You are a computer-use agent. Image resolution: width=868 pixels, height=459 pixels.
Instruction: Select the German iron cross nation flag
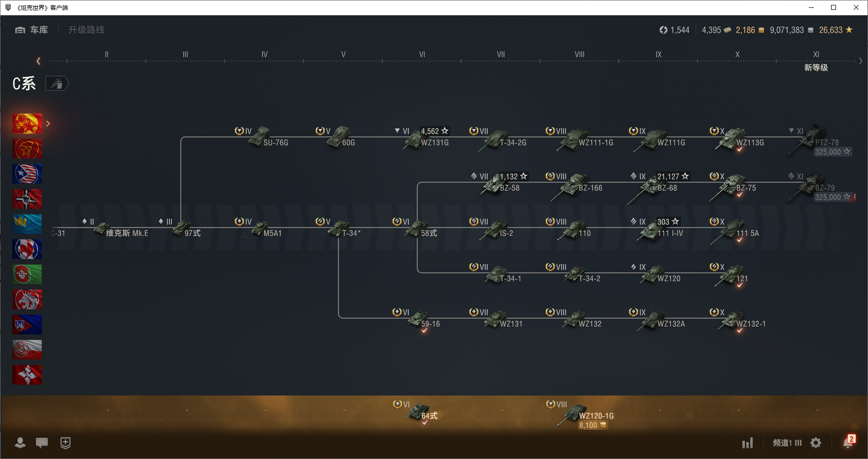(27, 199)
